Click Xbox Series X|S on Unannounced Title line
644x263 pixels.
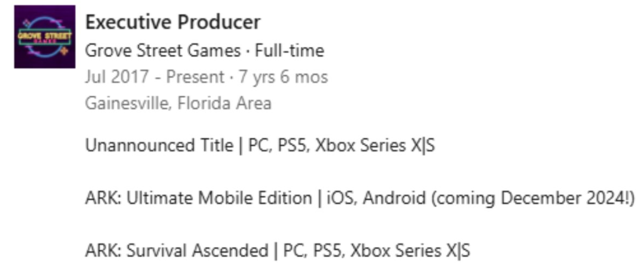coord(374,146)
